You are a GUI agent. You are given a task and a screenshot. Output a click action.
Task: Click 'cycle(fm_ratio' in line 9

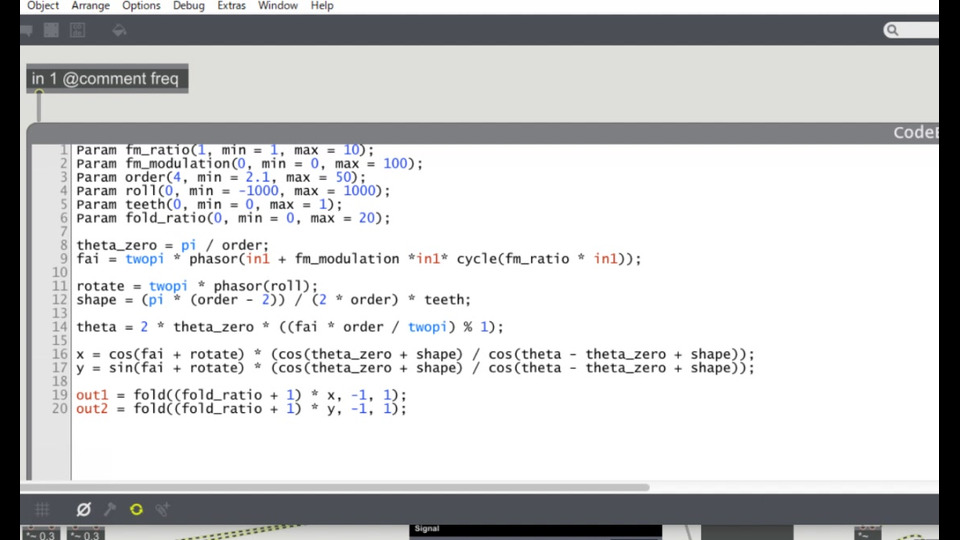click(x=512, y=259)
